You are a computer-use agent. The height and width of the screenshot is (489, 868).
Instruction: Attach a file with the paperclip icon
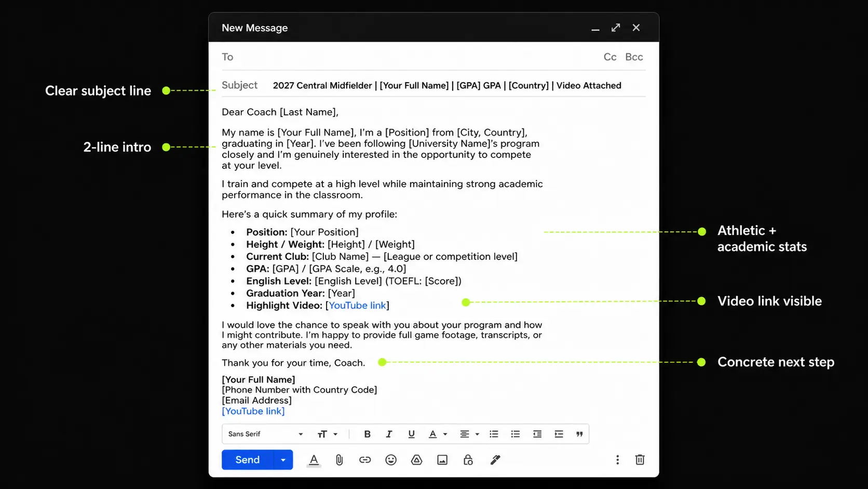click(x=339, y=460)
